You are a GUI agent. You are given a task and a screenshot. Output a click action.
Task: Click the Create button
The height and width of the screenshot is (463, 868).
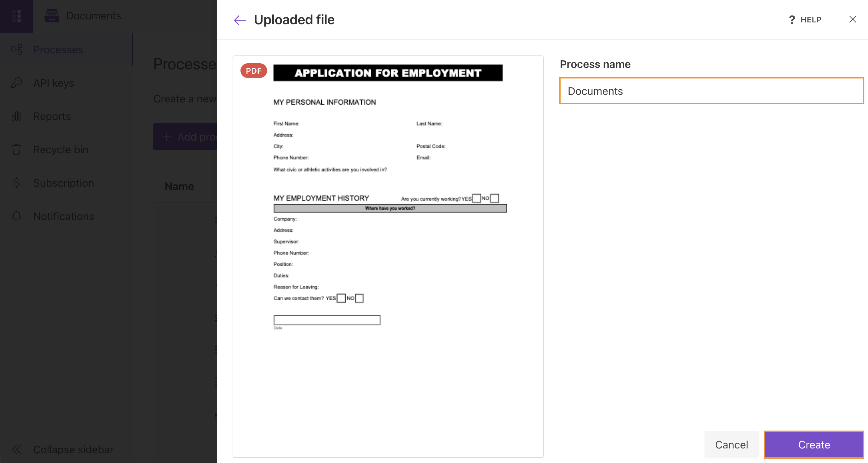[x=814, y=445]
